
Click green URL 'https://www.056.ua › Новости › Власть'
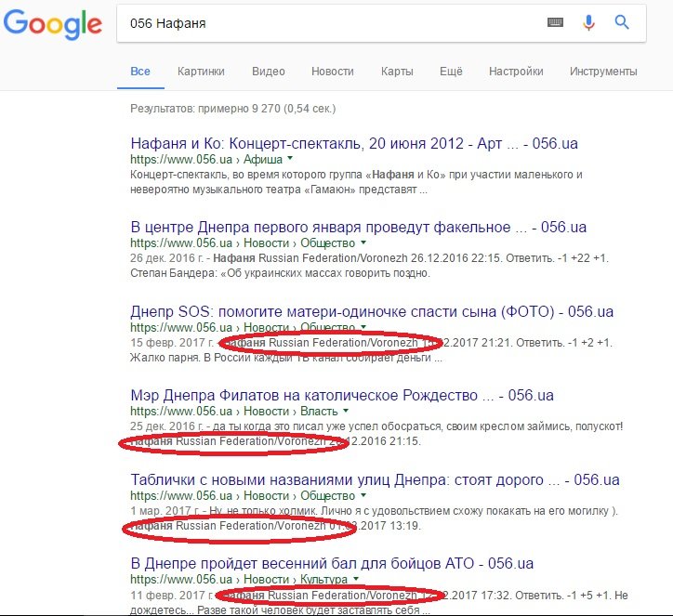234,411
